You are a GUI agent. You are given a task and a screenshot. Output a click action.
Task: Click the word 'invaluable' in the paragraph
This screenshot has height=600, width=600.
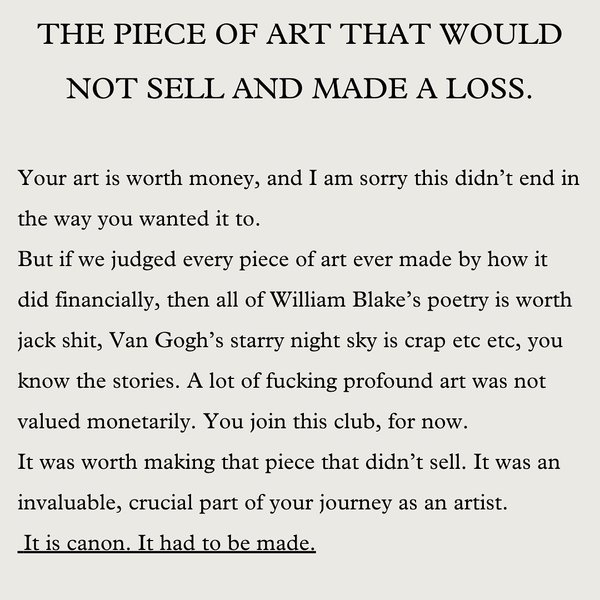(69, 502)
